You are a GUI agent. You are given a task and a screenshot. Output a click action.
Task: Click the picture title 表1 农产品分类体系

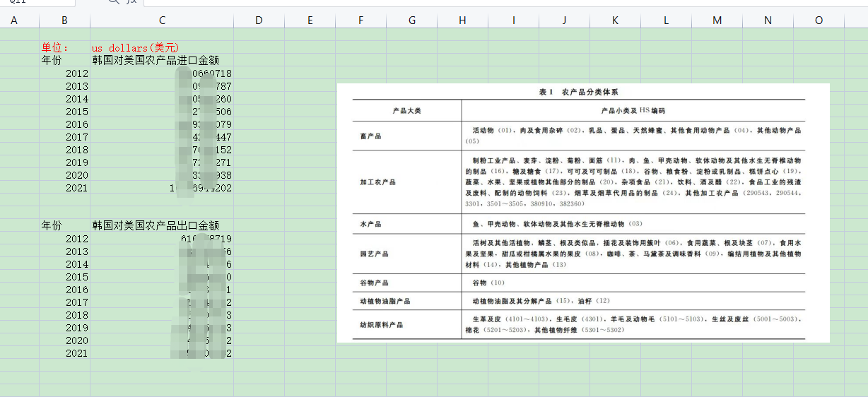(579, 92)
